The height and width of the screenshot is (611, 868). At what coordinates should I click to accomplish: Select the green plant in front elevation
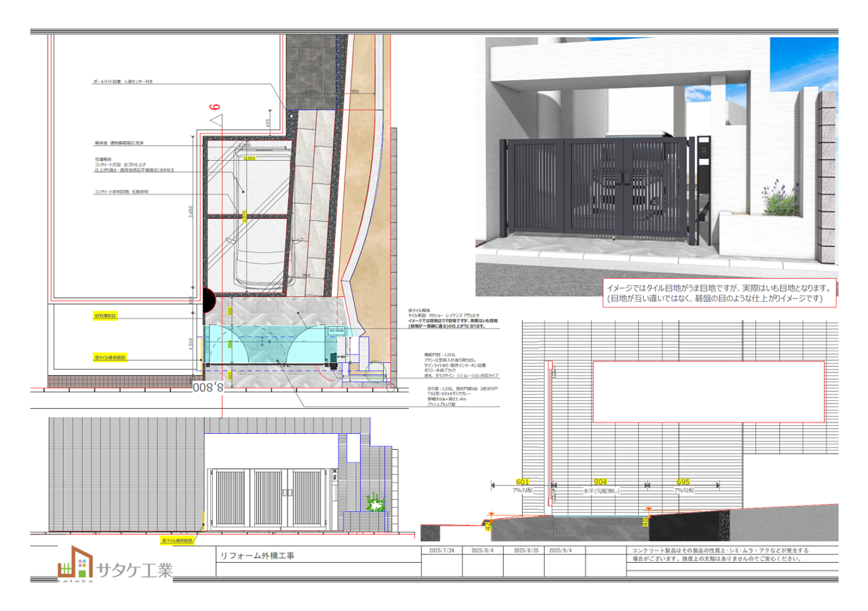(x=374, y=503)
